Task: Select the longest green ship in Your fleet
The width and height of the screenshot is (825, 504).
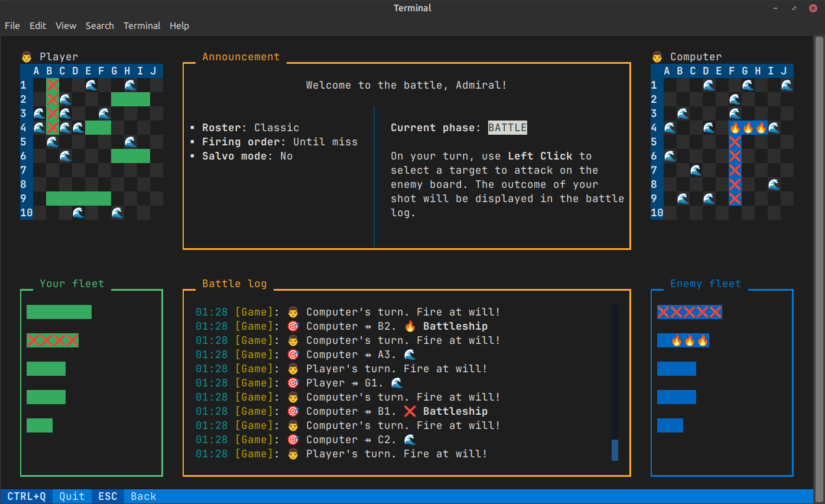Action: click(59, 312)
